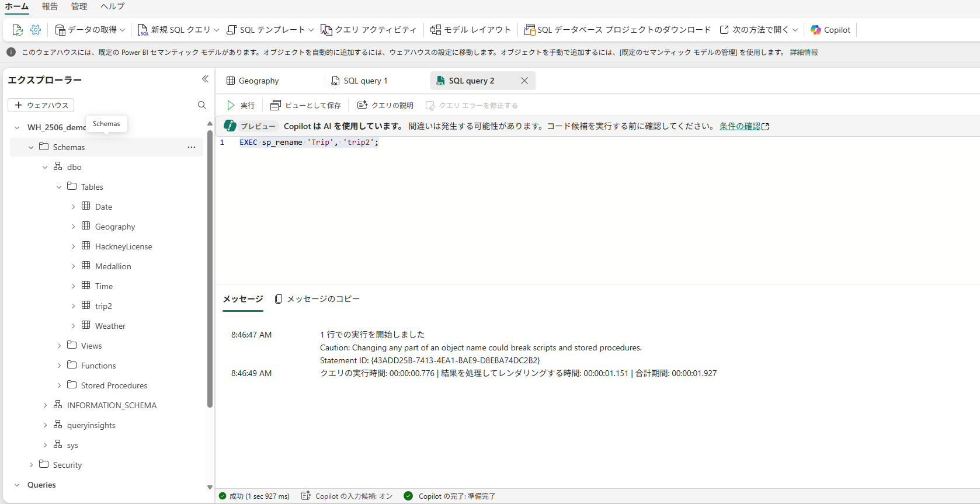Image resolution: width=980 pixels, height=504 pixels.
Task: Open warehouse settings gear icon
Action: point(36,30)
